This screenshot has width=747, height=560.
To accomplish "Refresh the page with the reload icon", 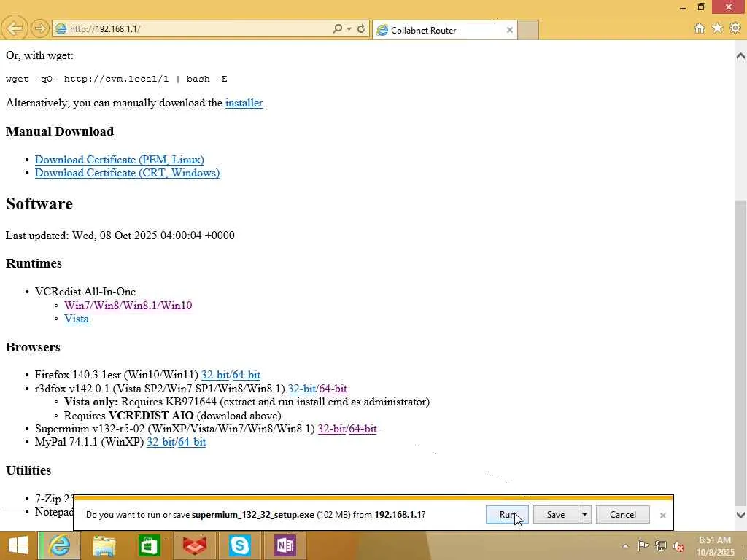I will pos(361,28).
